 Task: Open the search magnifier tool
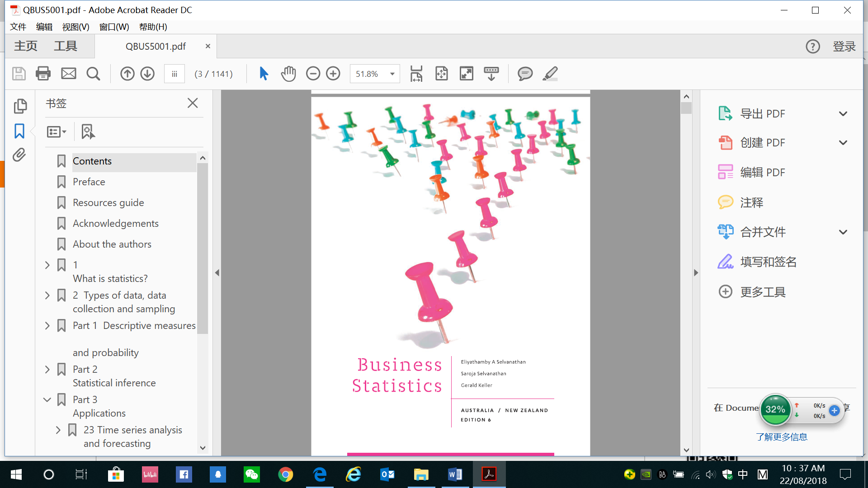(x=93, y=73)
